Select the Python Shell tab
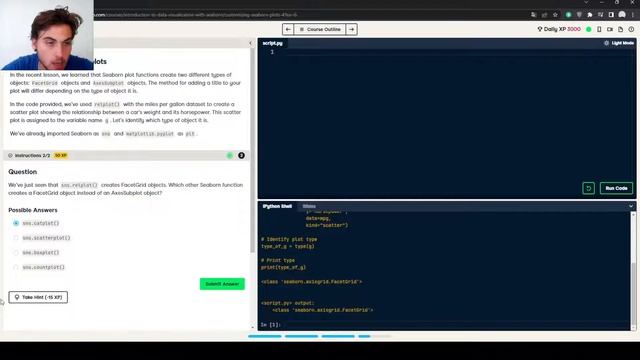This screenshot has height=360, width=640. (277, 206)
